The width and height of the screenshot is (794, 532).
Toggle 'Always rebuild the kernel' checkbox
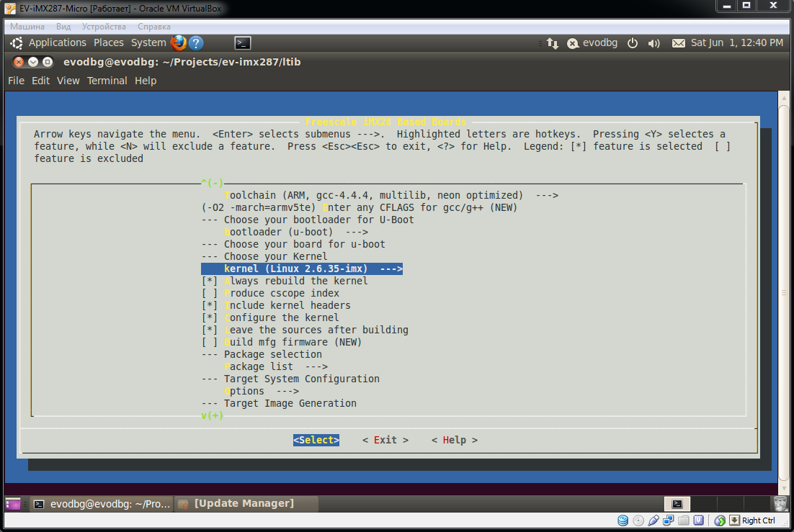point(210,281)
